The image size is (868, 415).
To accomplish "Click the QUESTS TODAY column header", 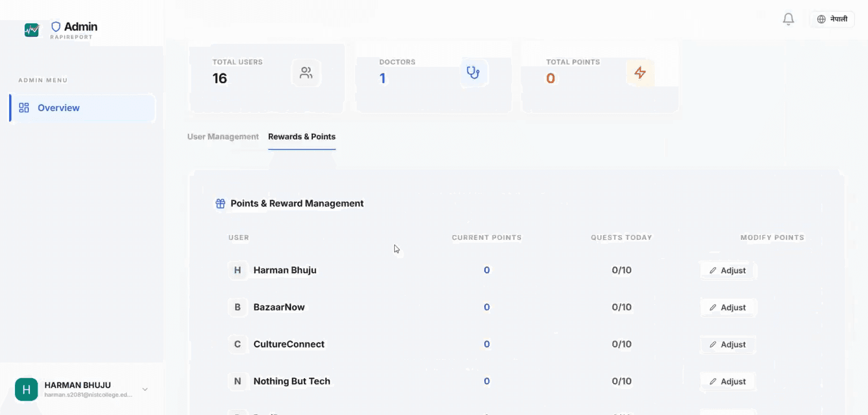I will tap(621, 237).
